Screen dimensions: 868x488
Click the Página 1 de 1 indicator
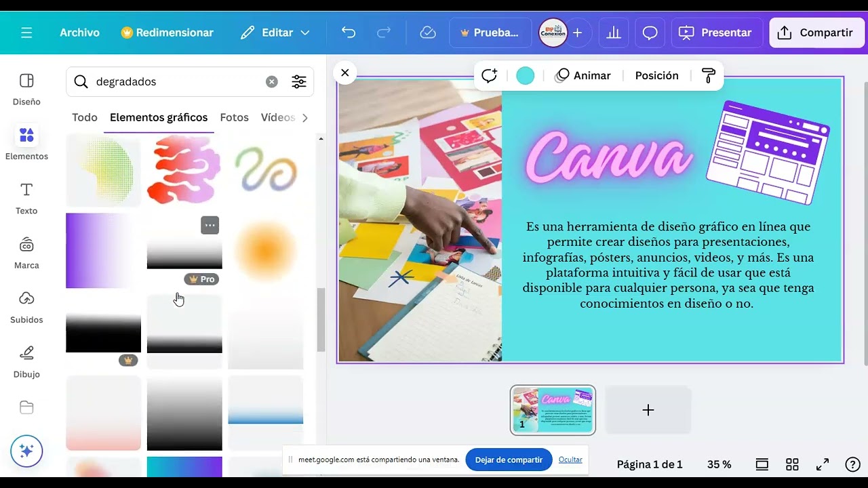[x=650, y=464]
